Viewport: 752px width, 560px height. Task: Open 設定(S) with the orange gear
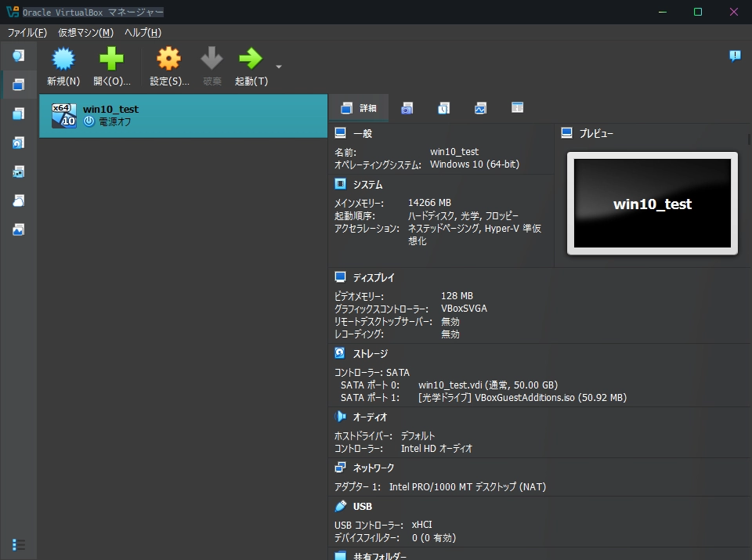tap(168, 60)
